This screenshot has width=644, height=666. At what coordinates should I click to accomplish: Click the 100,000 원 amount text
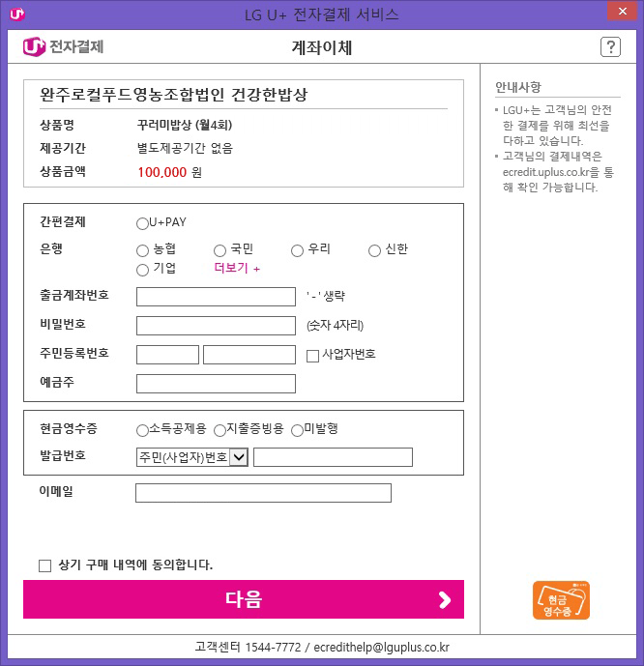click(169, 172)
